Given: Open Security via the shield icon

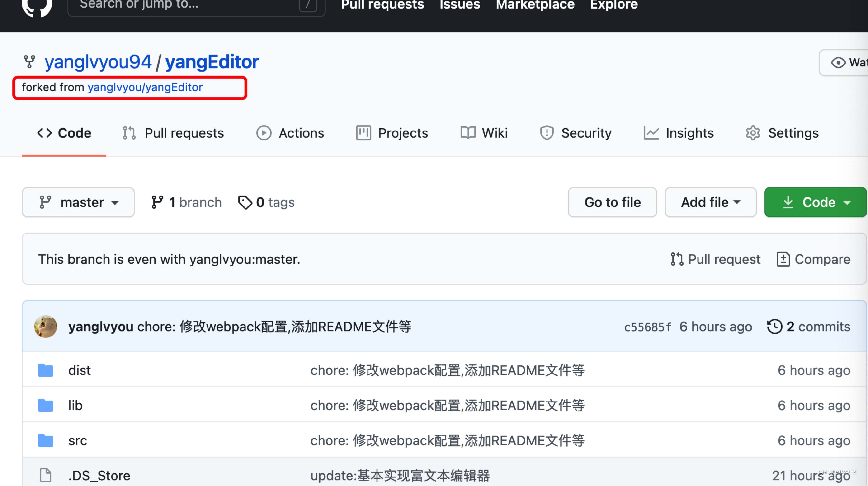Looking at the screenshot, I should click(x=547, y=133).
